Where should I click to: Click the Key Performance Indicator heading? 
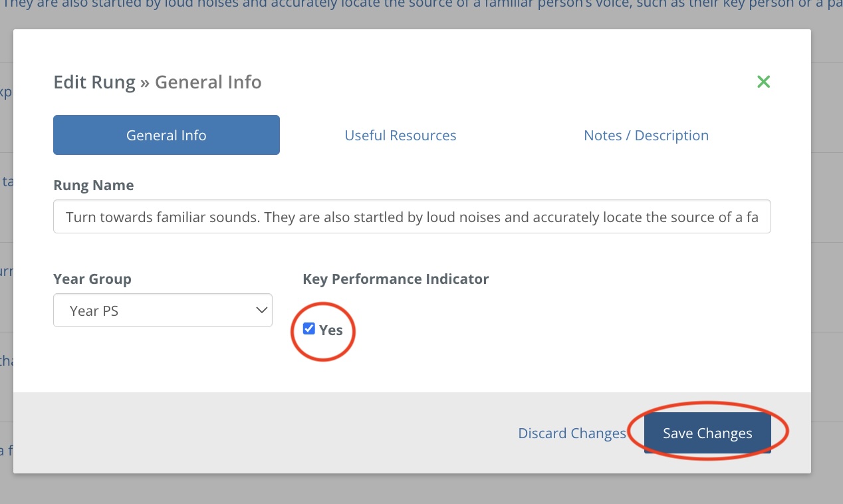pyautogui.click(x=396, y=279)
